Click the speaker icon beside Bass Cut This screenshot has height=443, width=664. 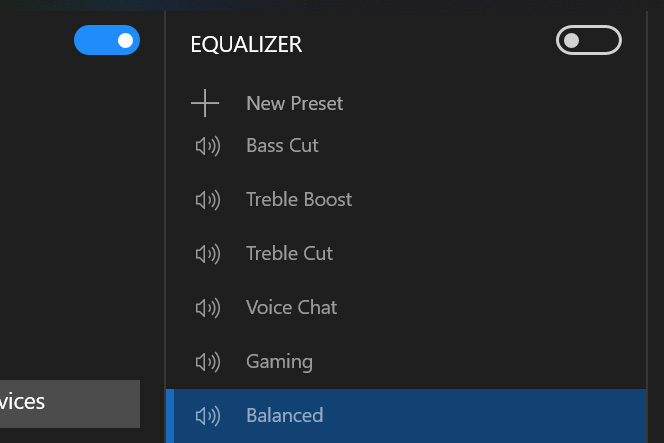pyautogui.click(x=208, y=146)
